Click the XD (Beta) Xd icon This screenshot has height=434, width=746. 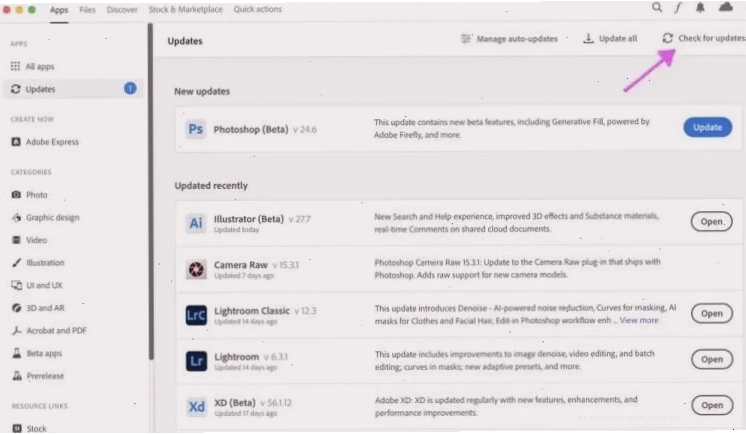click(x=196, y=407)
